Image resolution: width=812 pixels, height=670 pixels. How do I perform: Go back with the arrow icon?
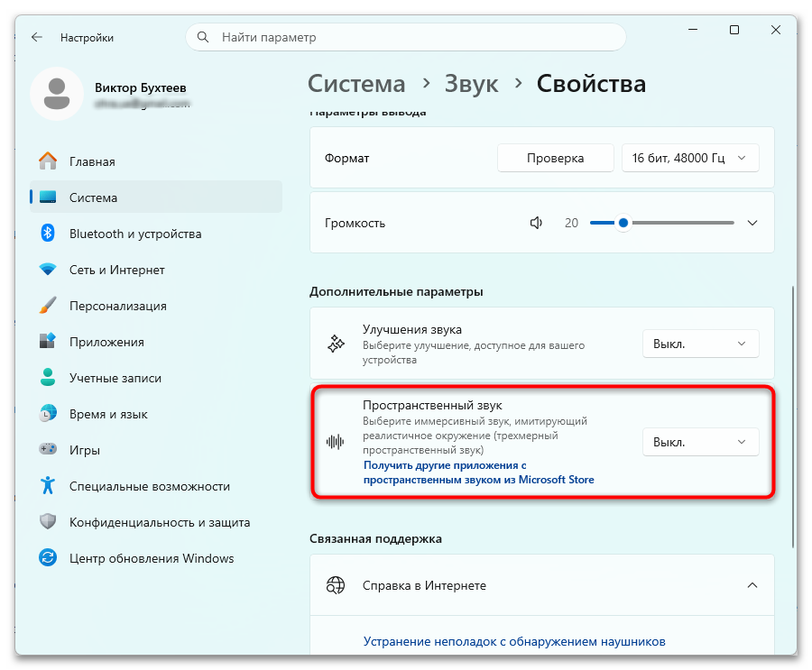[x=37, y=37]
